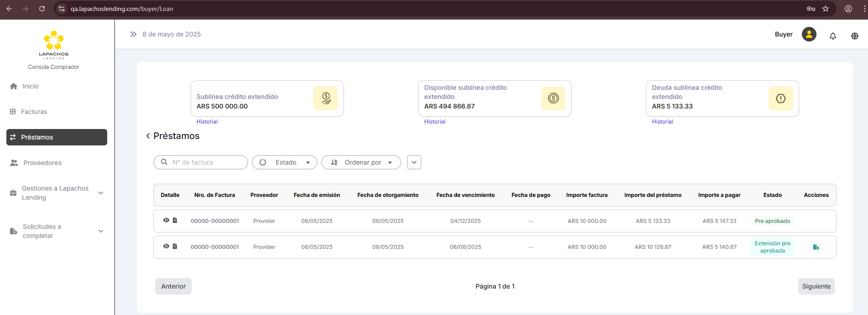Image resolution: width=868 pixels, height=315 pixels.
Task: Open Historial link under Deuda sublínea
Action: 662,122
